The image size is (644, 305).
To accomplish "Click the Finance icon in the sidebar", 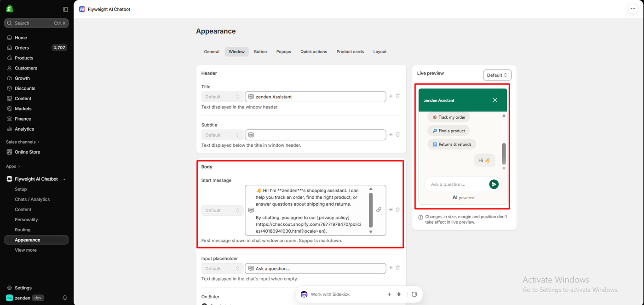I will 10,119.
